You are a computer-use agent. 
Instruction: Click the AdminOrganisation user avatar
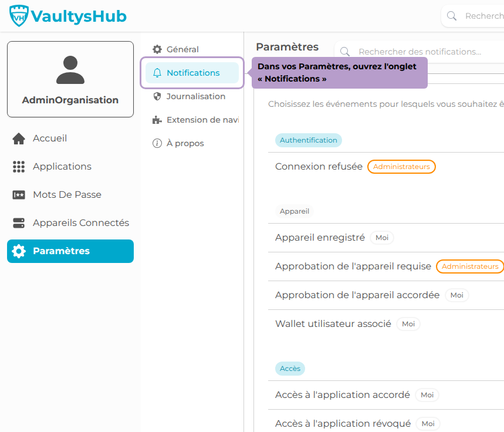coord(70,70)
